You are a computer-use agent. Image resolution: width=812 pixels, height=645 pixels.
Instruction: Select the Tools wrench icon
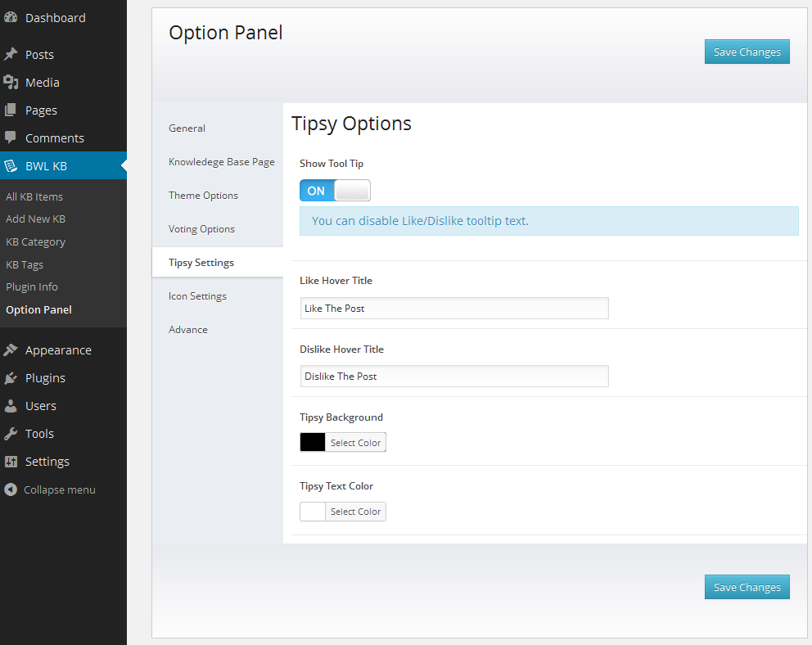pos(11,433)
